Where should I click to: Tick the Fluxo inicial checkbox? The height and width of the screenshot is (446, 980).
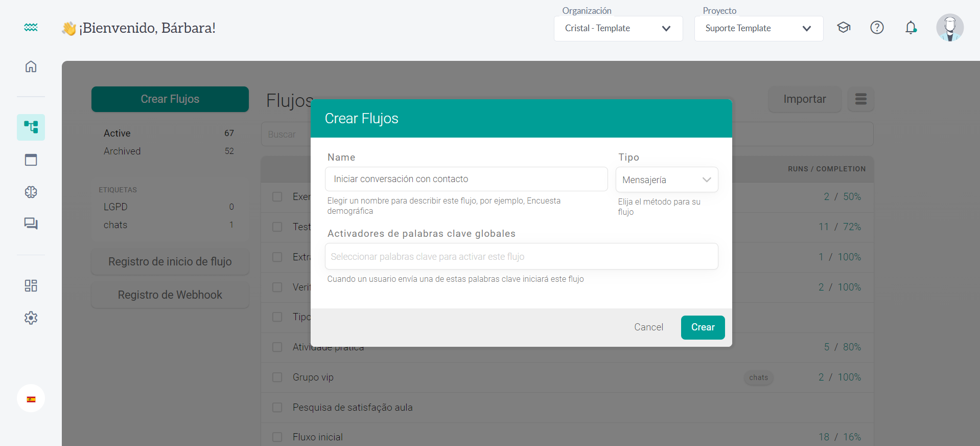point(277,437)
